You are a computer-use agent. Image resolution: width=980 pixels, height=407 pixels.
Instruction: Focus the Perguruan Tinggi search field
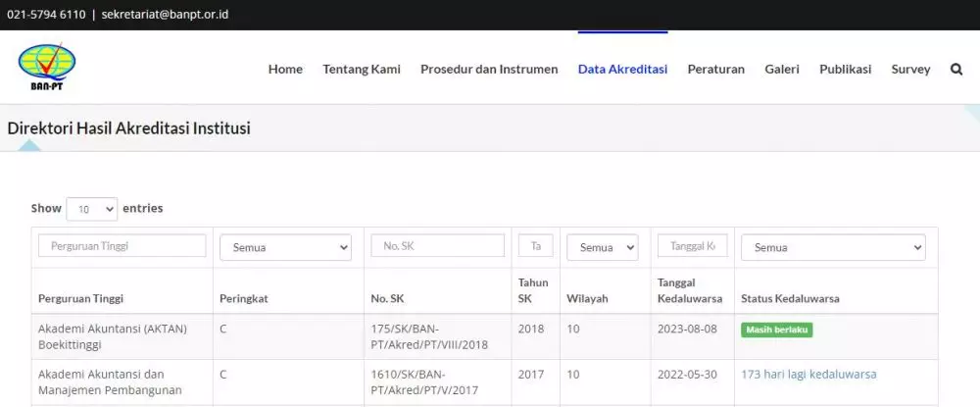[x=122, y=246]
